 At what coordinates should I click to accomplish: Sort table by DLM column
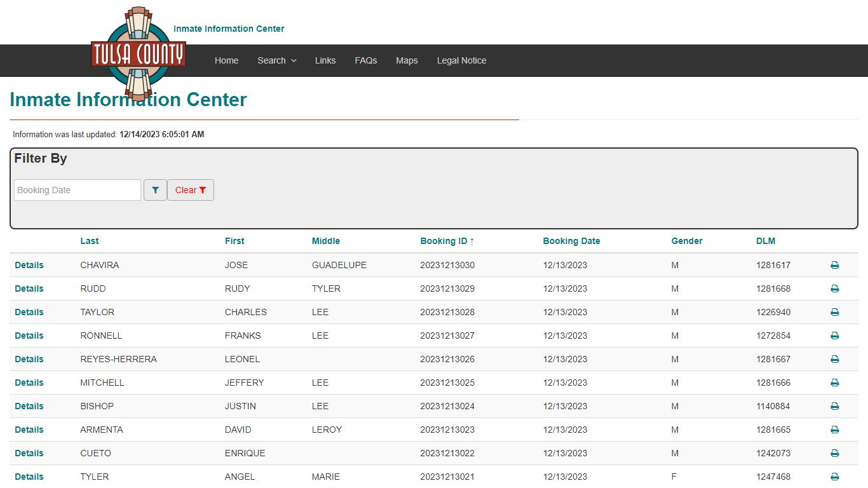[766, 241]
